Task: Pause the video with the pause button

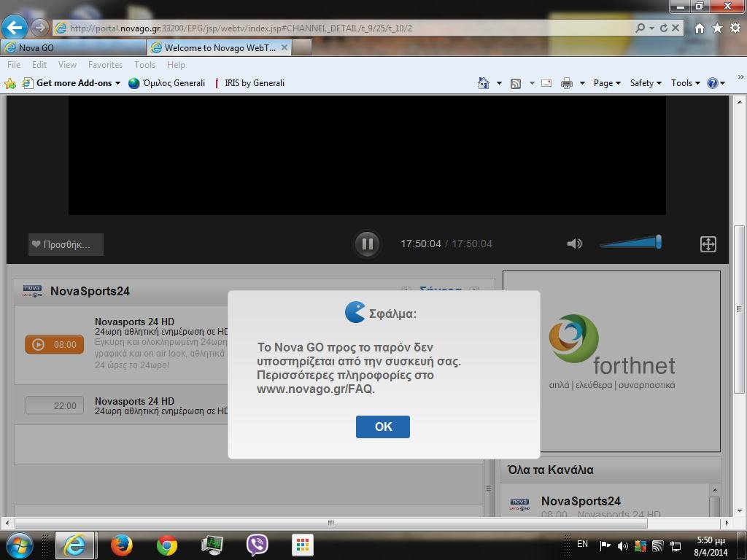Action: click(x=367, y=244)
